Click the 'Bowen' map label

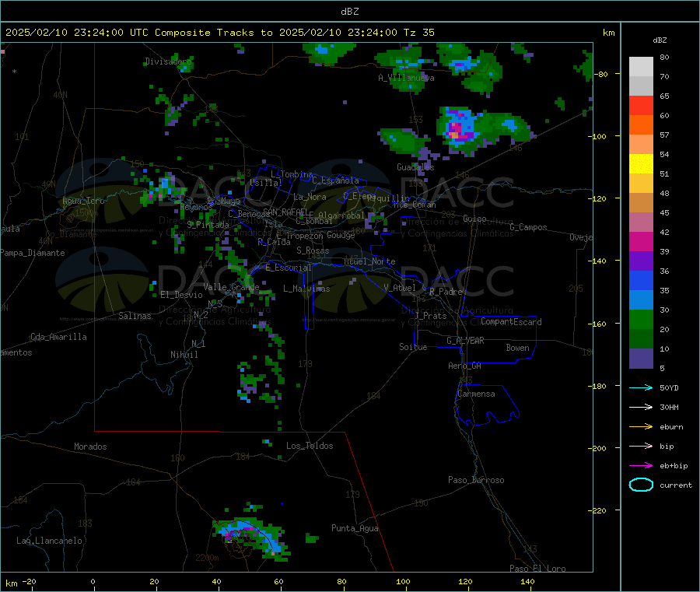pyautogui.click(x=517, y=348)
